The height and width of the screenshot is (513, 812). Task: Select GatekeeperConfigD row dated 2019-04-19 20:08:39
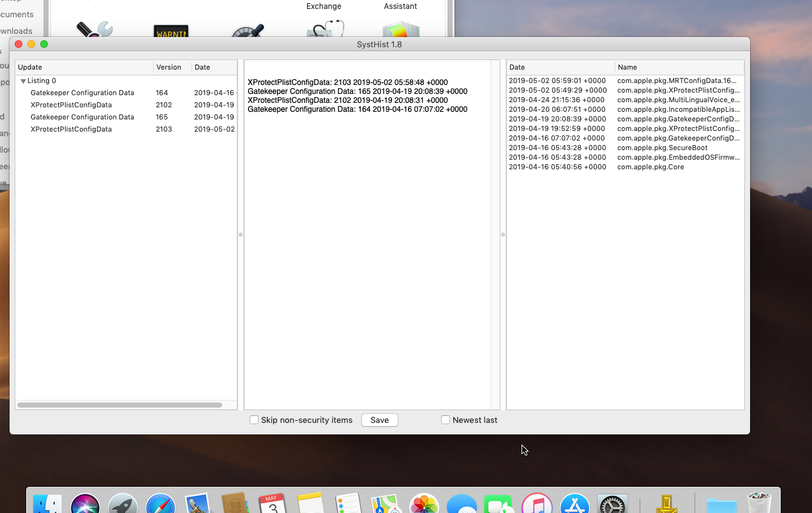625,119
